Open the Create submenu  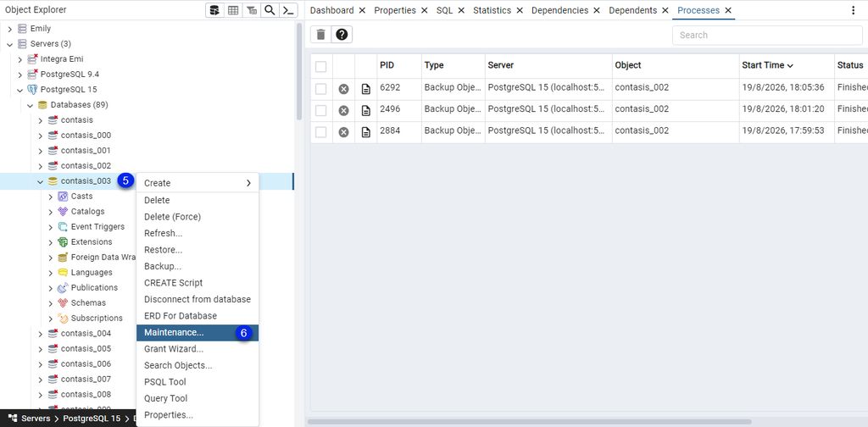pos(198,183)
